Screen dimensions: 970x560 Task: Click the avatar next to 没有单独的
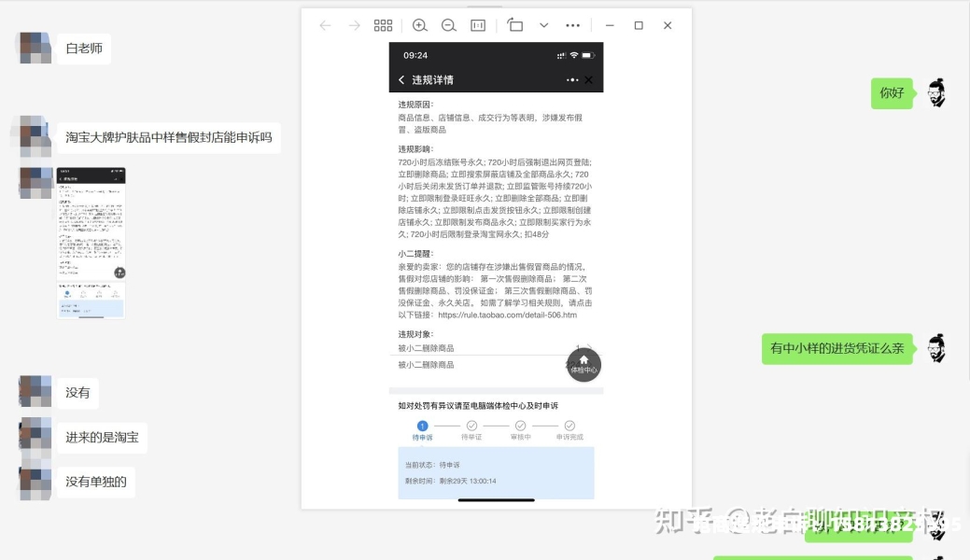point(35,483)
